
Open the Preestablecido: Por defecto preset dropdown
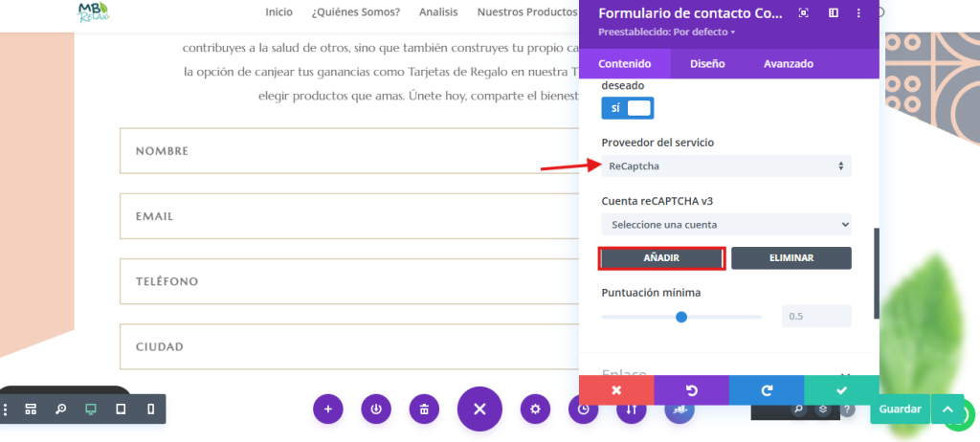[x=666, y=32]
